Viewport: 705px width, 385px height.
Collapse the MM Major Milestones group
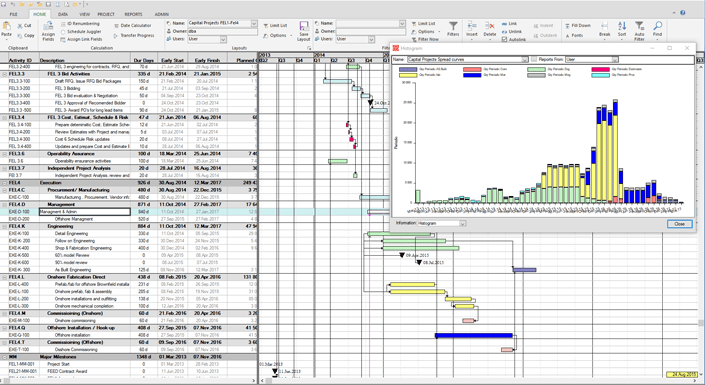tap(4, 357)
